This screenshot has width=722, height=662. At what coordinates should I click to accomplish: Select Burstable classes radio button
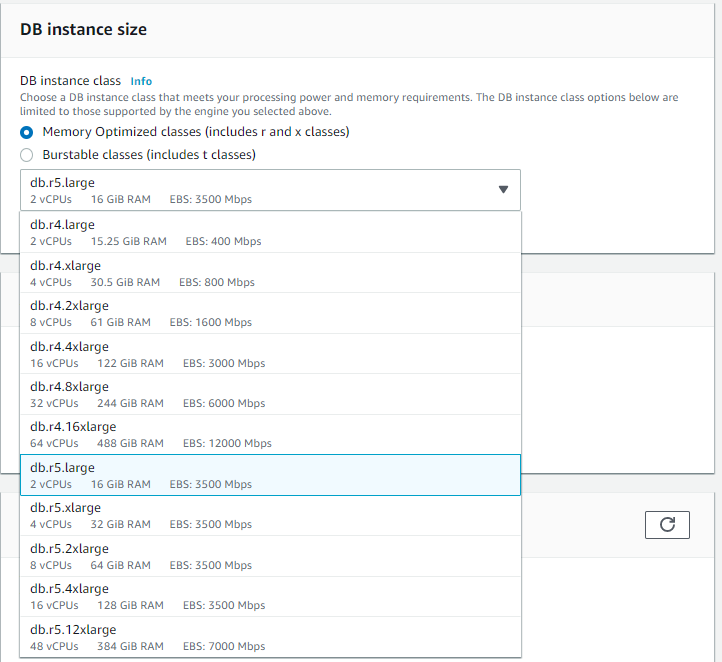pyautogui.click(x=27, y=155)
